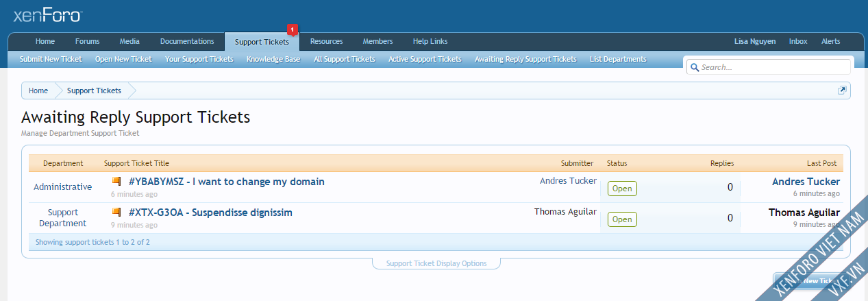Click the XenForo logo
Viewport: 868px width, 301px height.
pyautogui.click(x=48, y=14)
